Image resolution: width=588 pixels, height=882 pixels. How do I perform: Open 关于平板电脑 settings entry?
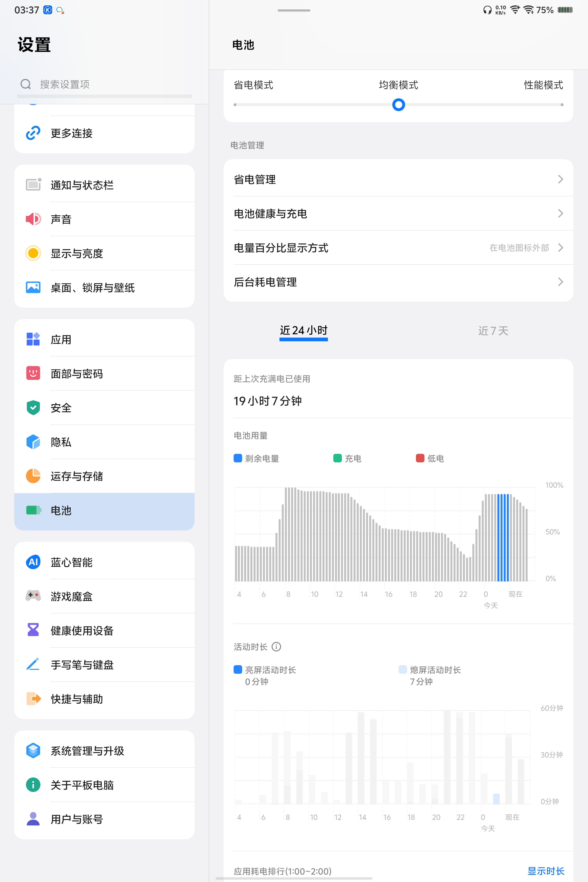104,785
